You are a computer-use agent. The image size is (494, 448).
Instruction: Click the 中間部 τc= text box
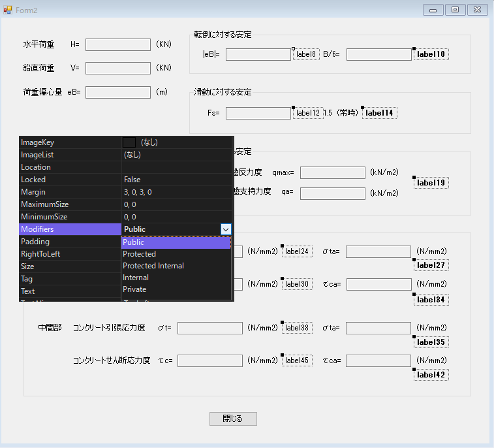coord(210,360)
